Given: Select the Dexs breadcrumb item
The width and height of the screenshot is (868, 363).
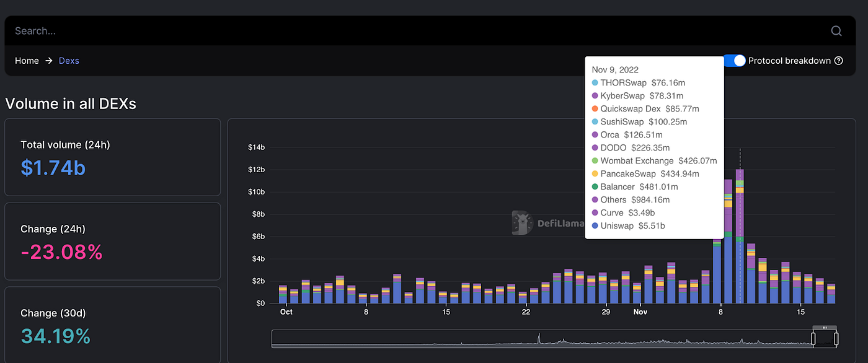Looking at the screenshot, I should 68,60.
